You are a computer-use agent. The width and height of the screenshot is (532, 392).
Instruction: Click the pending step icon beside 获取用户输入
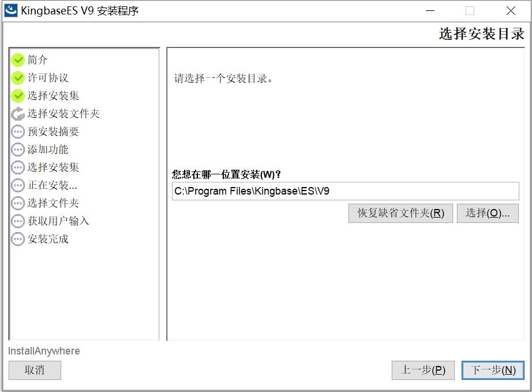[x=18, y=221]
